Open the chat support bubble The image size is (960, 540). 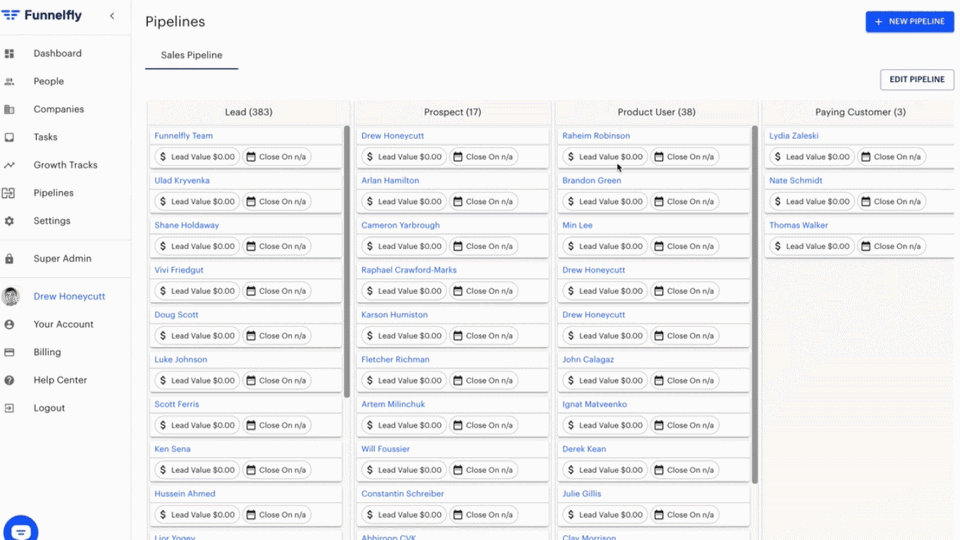point(21,529)
